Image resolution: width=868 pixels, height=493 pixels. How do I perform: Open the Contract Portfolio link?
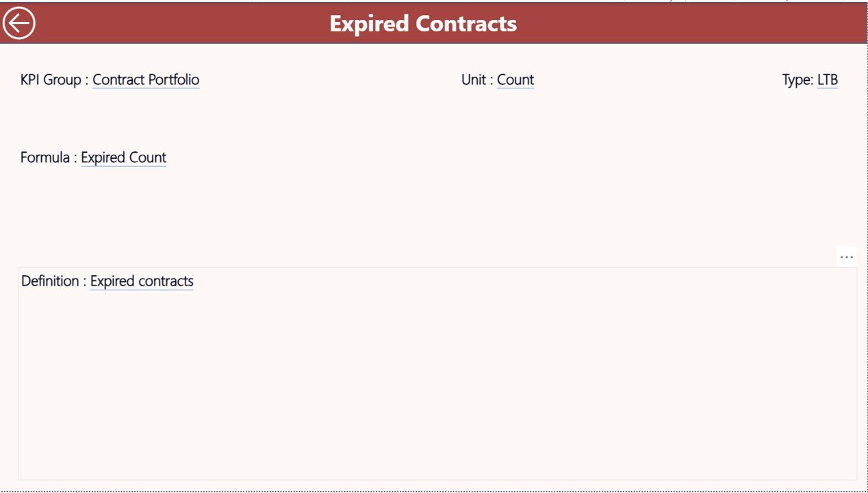[x=146, y=80]
